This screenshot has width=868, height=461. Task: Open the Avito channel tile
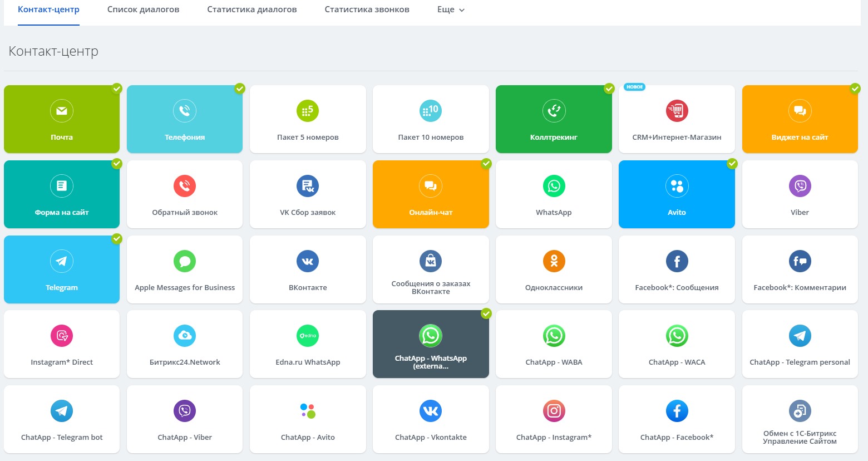point(677,194)
